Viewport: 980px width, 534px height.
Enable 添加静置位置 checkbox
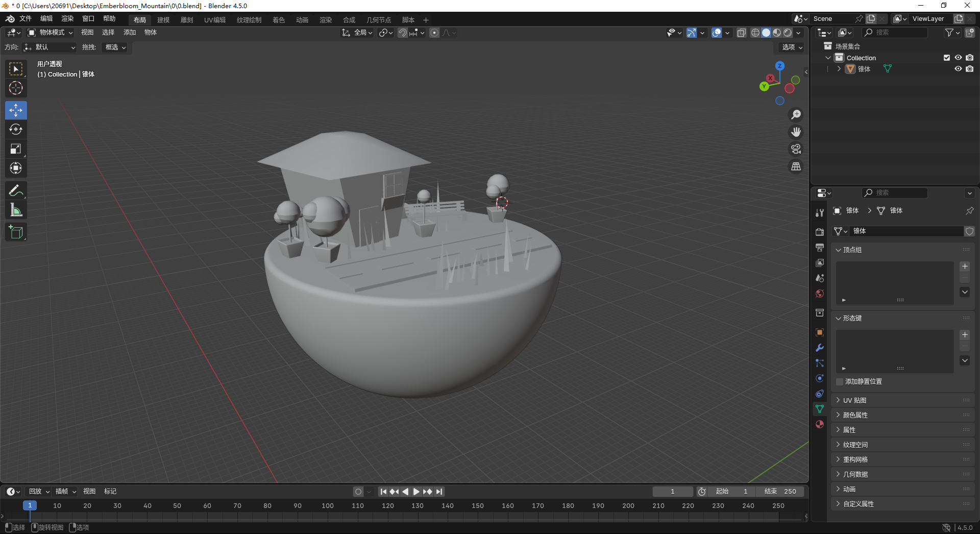click(840, 382)
